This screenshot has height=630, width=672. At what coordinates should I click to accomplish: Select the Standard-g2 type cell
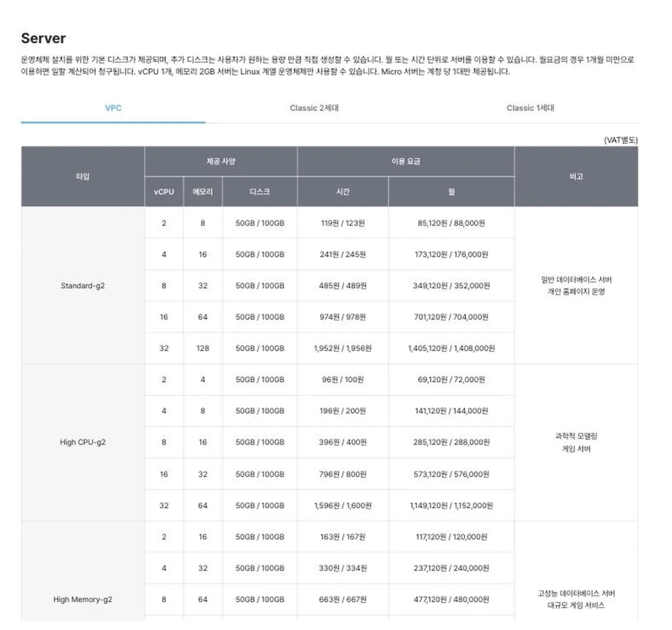[83, 286]
